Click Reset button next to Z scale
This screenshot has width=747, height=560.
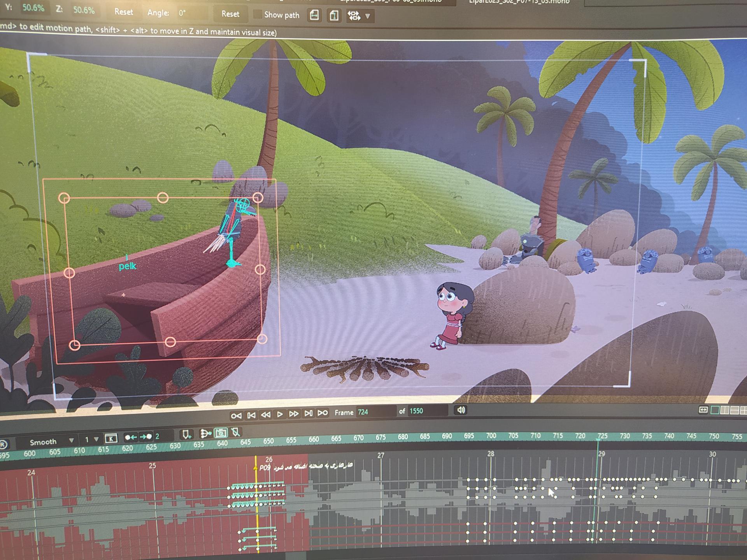coord(124,12)
